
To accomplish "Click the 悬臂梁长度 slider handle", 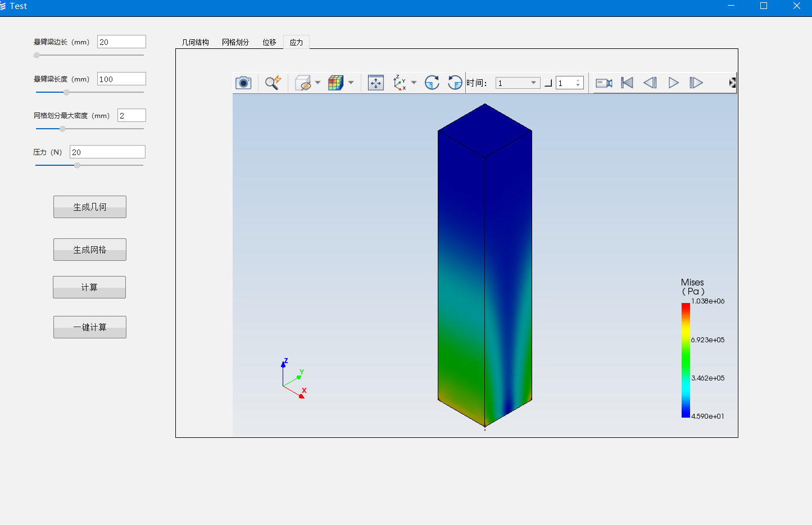I will pos(66,92).
